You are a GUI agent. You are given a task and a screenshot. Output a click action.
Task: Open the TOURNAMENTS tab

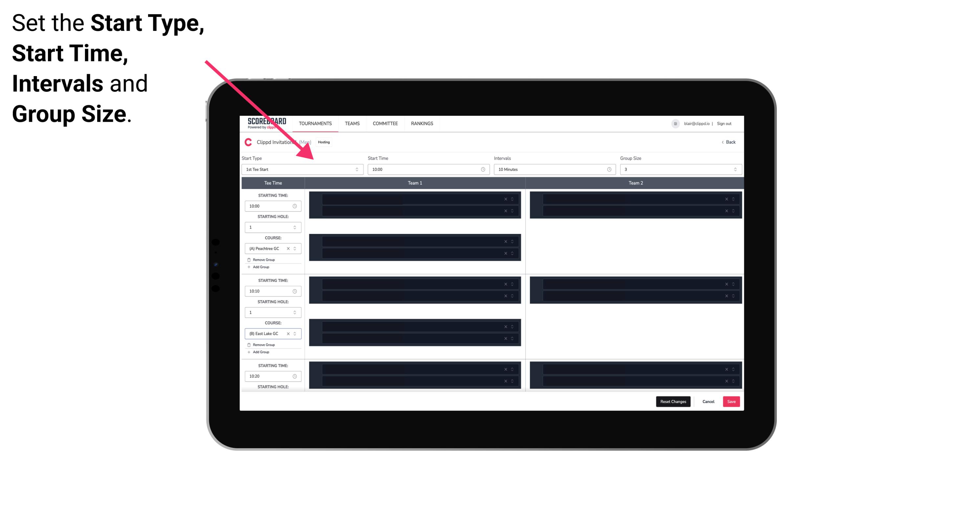pos(316,123)
